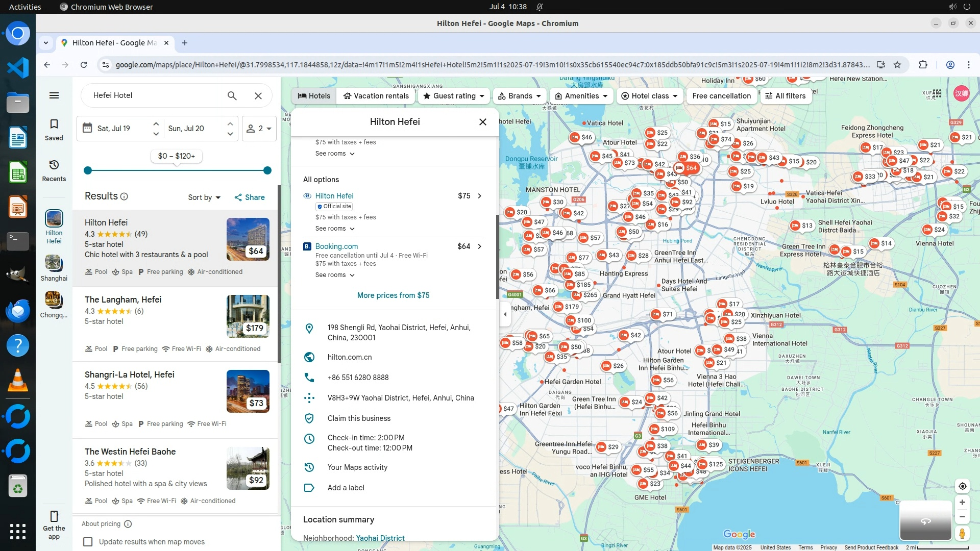Click the right price slider handle
The image size is (980, 551).
[267, 170]
